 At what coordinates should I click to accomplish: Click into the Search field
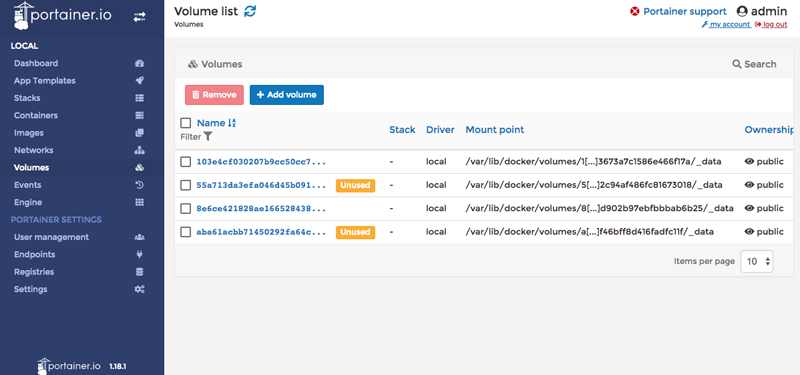tap(755, 64)
